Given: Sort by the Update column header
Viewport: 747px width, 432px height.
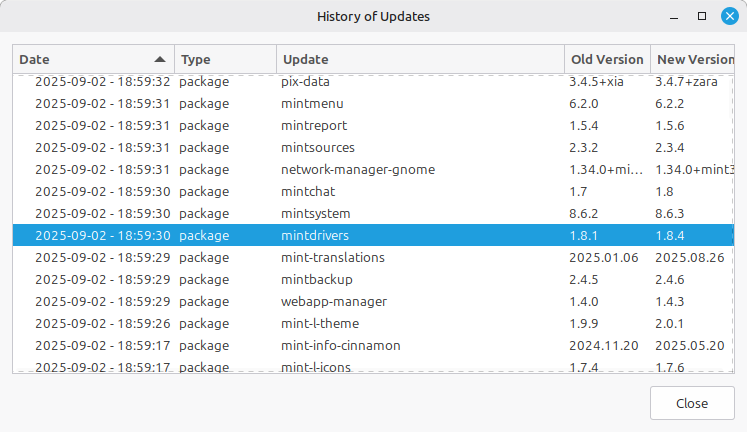Looking at the screenshot, I should point(421,60).
